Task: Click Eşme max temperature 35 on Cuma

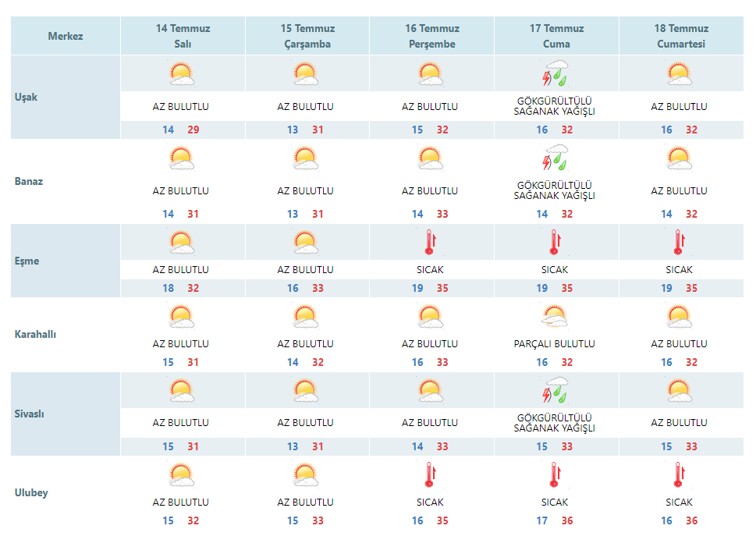Action: pos(567,288)
